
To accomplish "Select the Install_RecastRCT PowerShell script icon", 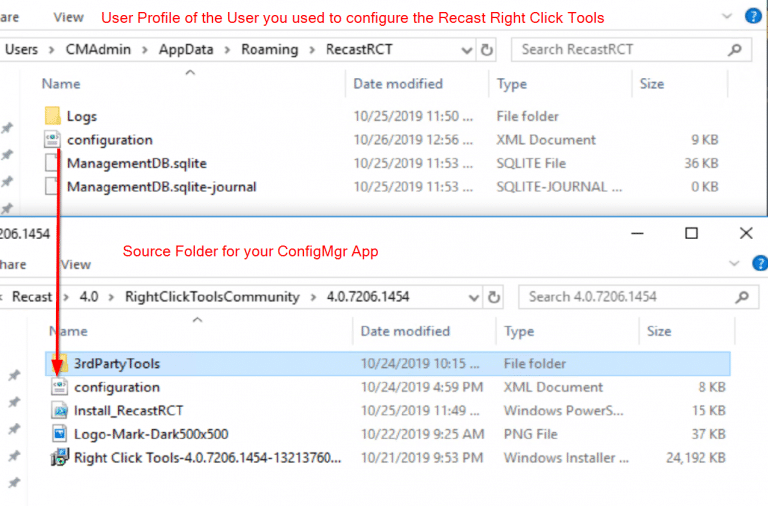I will (x=60, y=410).
